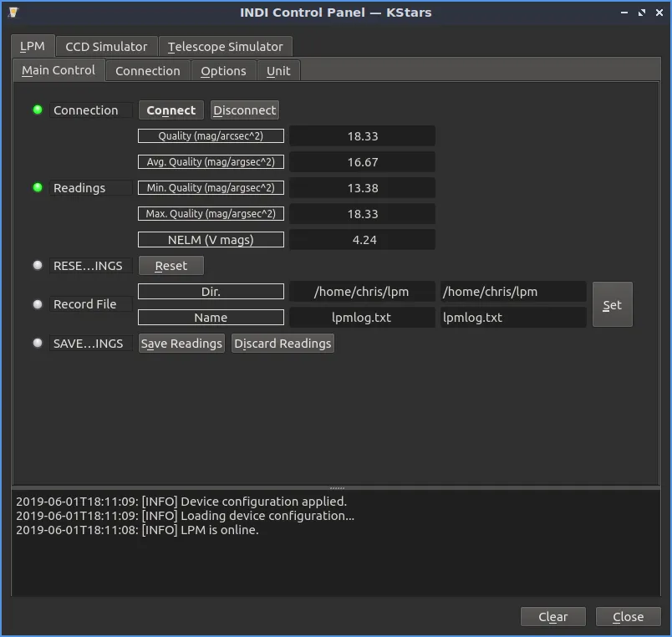
Task: Click the green Connection status light
Action: 38,110
